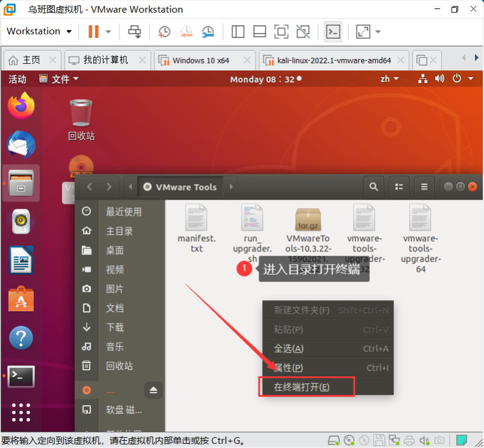Select 软盘 磁... in the Files sidebar
This screenshot has height=448, width=484.
121,410
